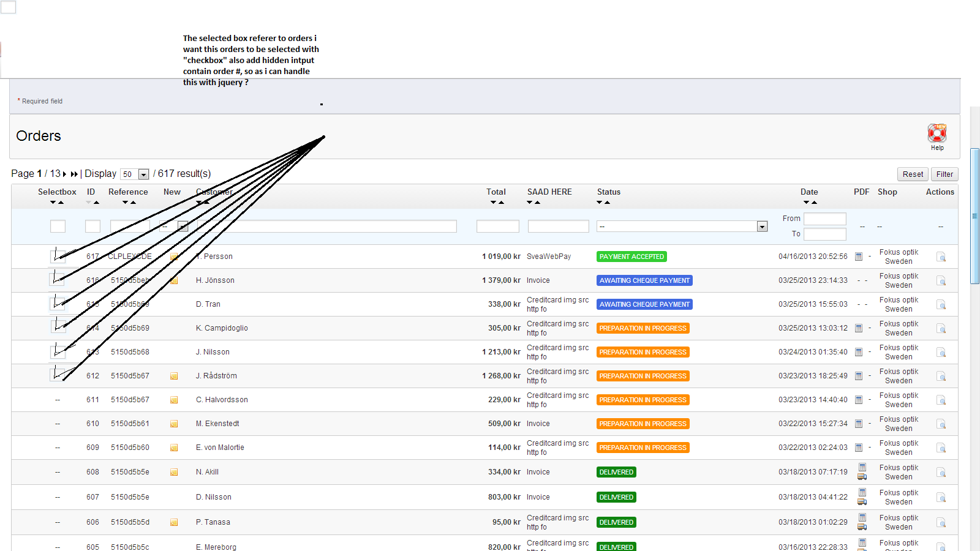The height and width of the screenshot is (551, 980).
Task: Click customer name K. Campidoglio
Action: pyautogui.click(x=222, y=328)
